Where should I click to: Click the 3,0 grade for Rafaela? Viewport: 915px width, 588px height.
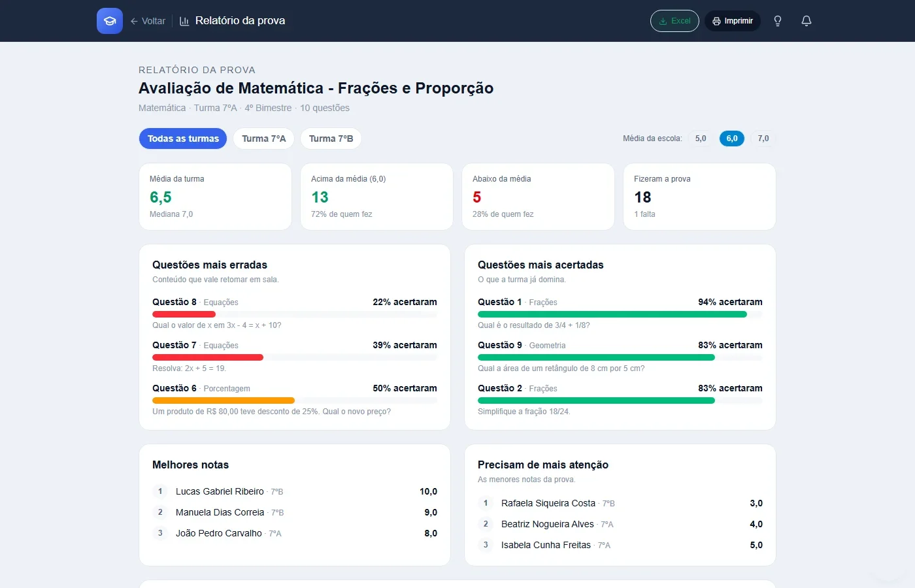[x=756, y=503]
